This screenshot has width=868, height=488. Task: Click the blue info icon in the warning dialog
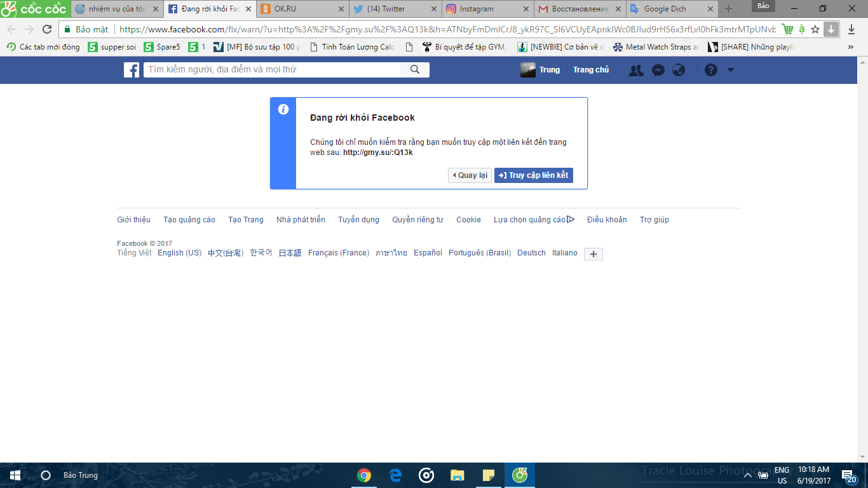(284, 109)
